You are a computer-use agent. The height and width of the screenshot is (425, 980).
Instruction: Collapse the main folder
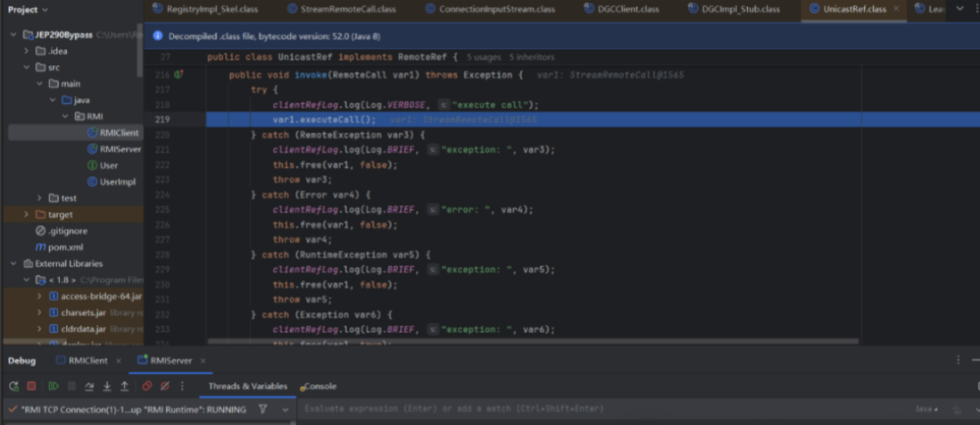[39, 83]
